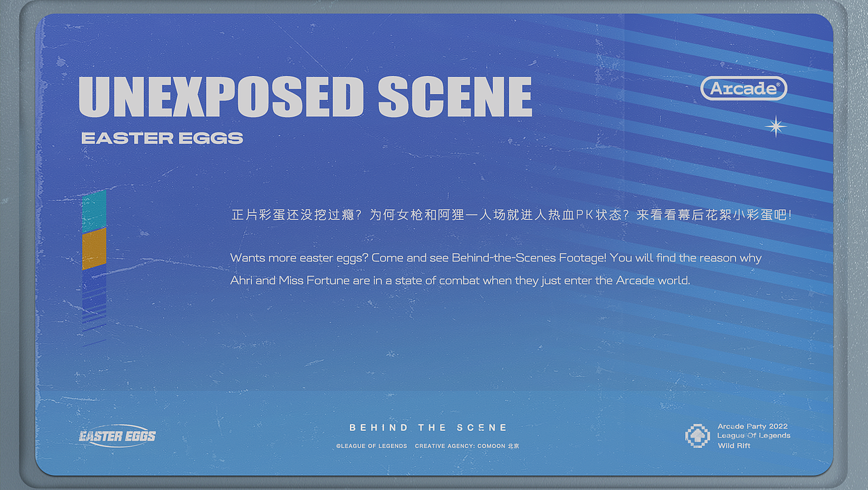Click the Arcade logo badge
868x490 pixels.
tap(743, 88)
